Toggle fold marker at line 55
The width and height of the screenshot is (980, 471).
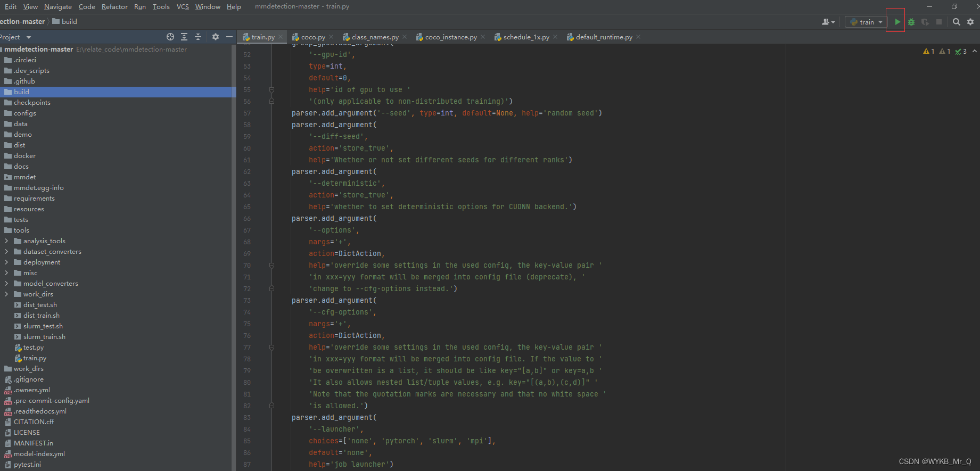pyautogui.click(x=271, y=89)
